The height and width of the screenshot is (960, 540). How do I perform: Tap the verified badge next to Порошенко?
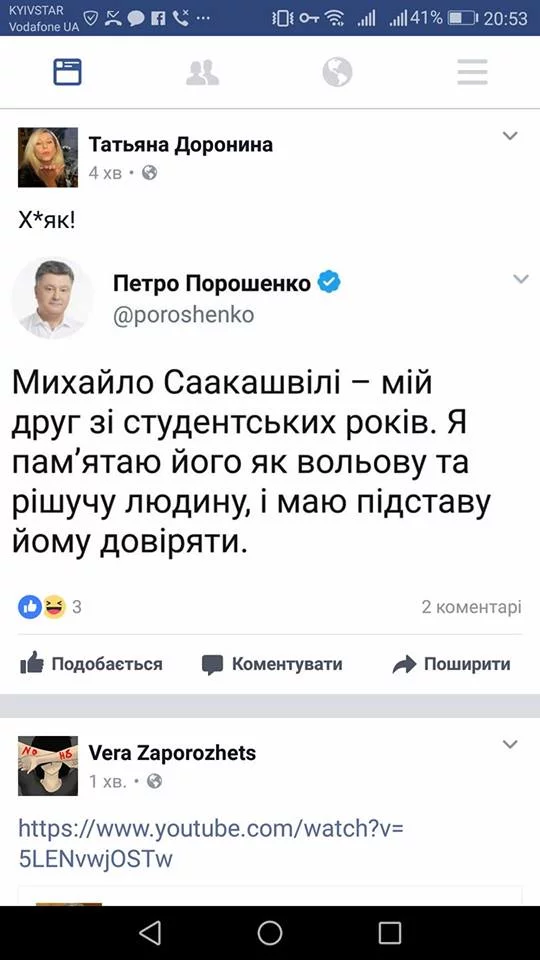(330, 283)
